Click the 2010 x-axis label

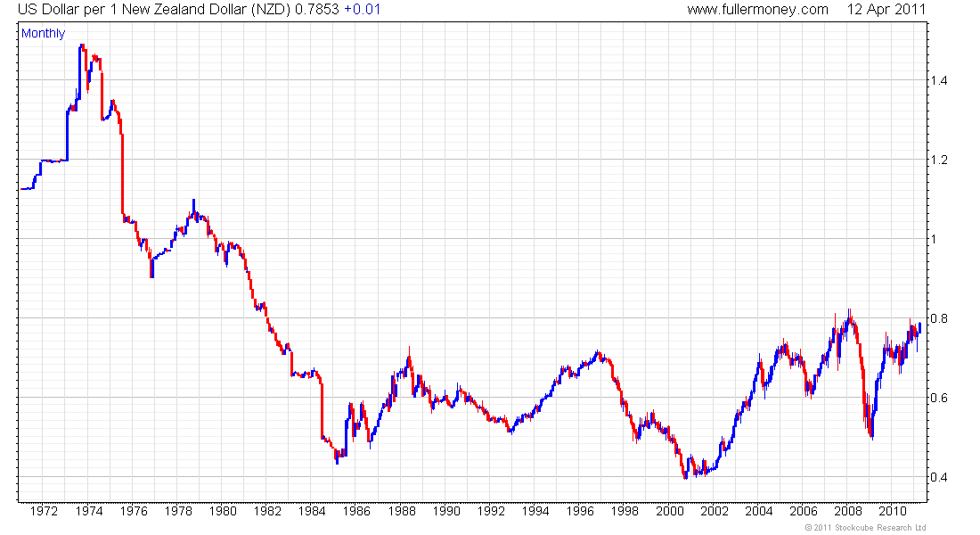tap(893, 511)
